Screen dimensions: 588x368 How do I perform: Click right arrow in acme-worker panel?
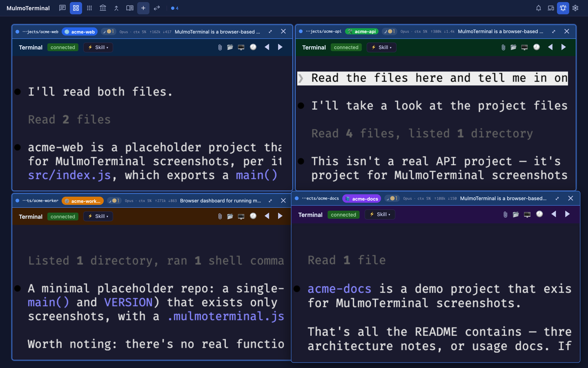[280, 216]
